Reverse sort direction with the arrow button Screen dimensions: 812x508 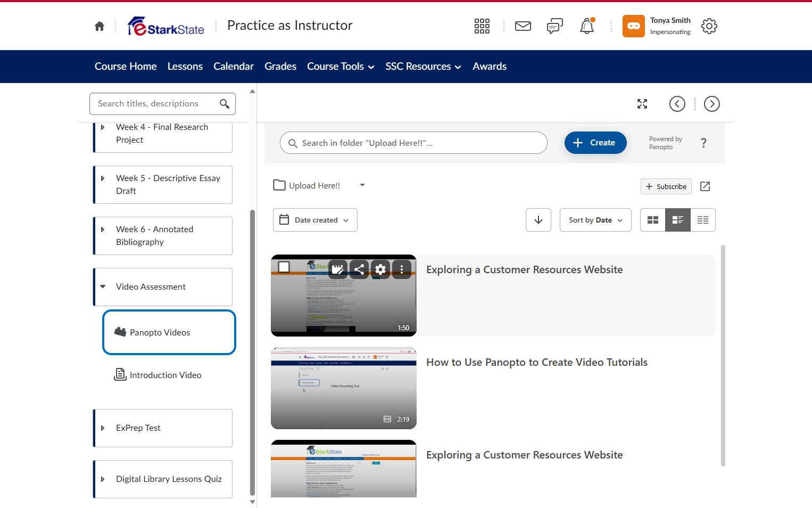tap(538, 220)
